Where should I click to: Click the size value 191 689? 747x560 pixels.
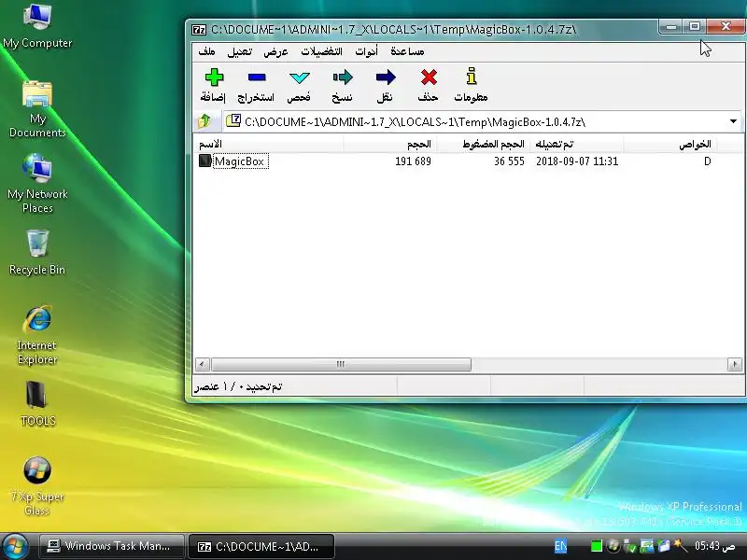[x=413, y=161]
